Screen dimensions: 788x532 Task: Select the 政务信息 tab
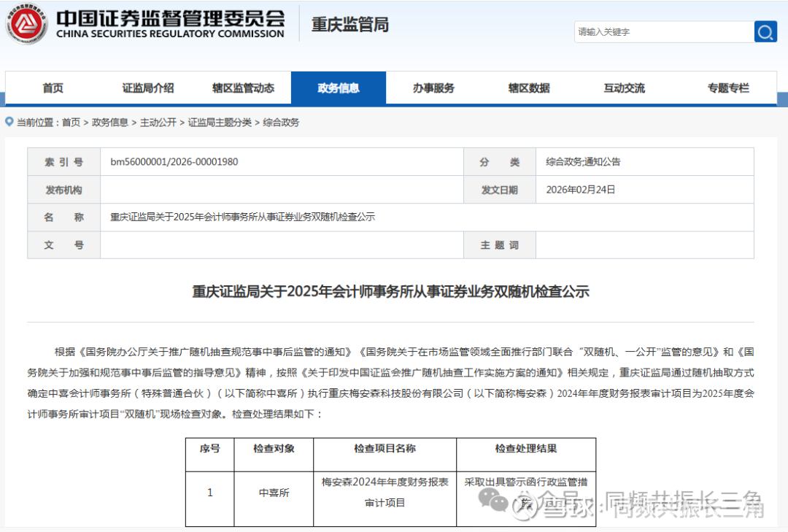(x=338, y=88)
